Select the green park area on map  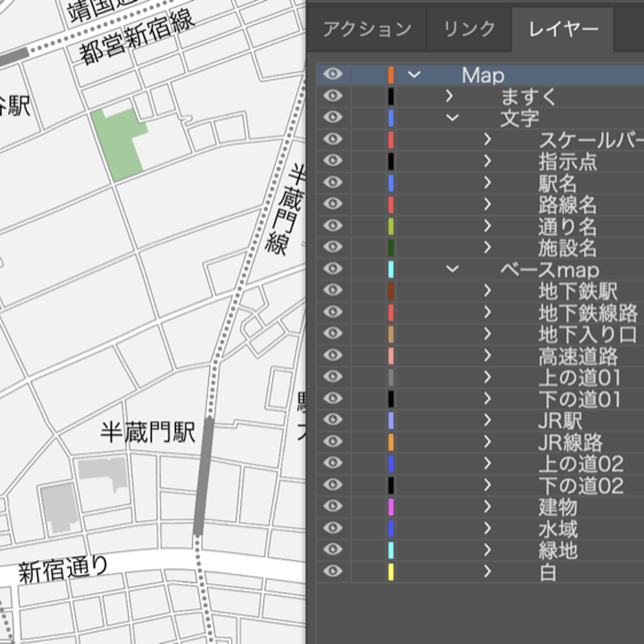pos(118,144)
